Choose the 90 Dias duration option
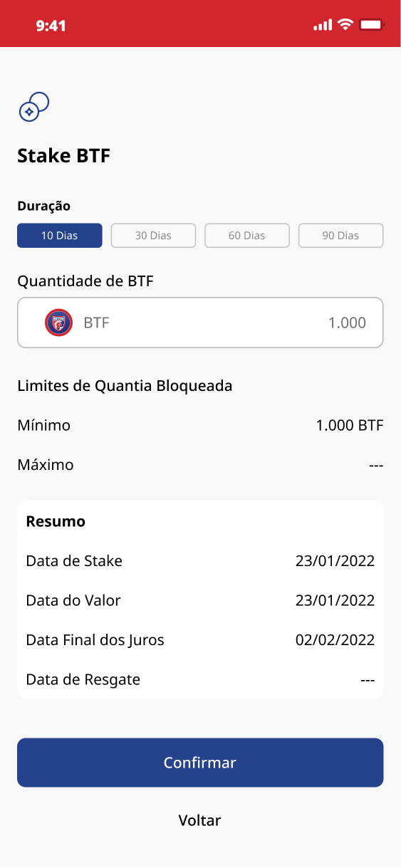 click(x=341, y=236)
